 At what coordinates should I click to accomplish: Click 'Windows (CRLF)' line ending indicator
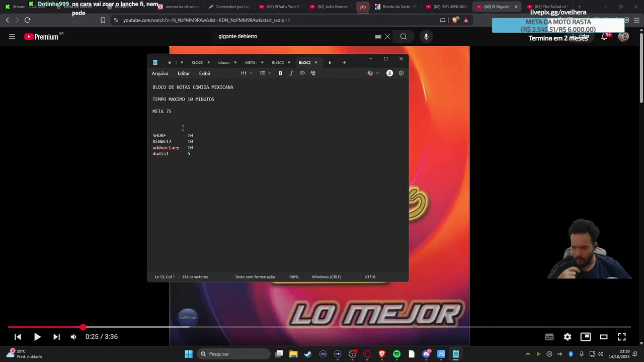click(x=327, y=277)
